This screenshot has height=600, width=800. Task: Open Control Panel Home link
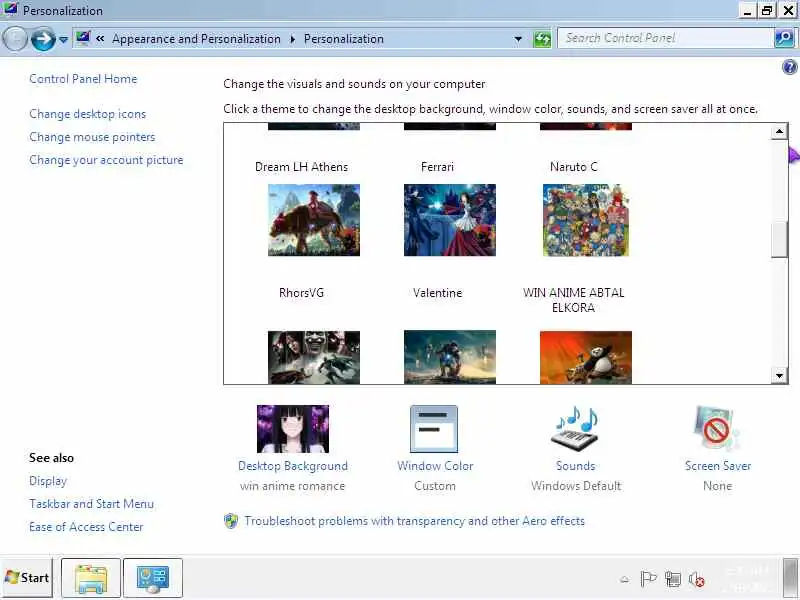tap(83, 79)
